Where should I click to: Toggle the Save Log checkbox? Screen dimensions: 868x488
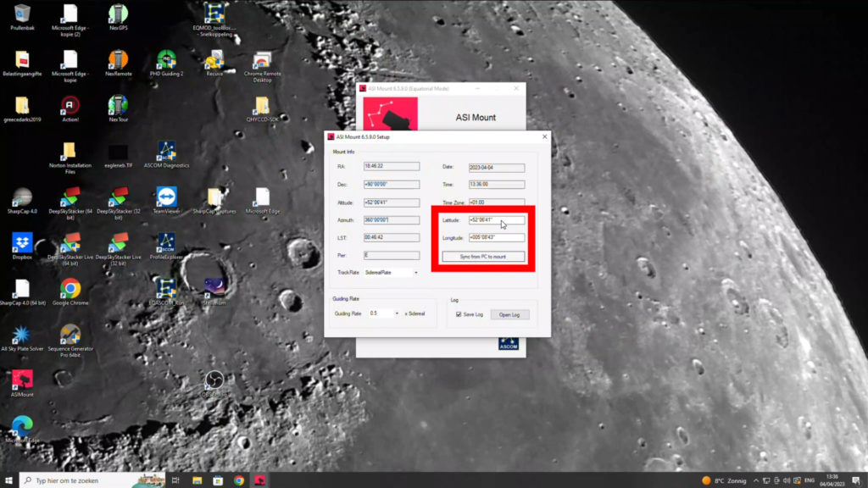click(x=459, y=314)
